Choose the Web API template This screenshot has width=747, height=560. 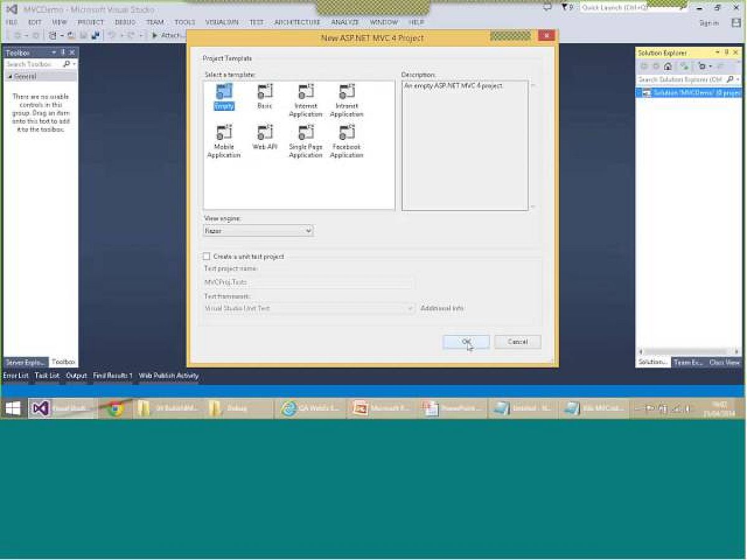(x=265, y=133)
